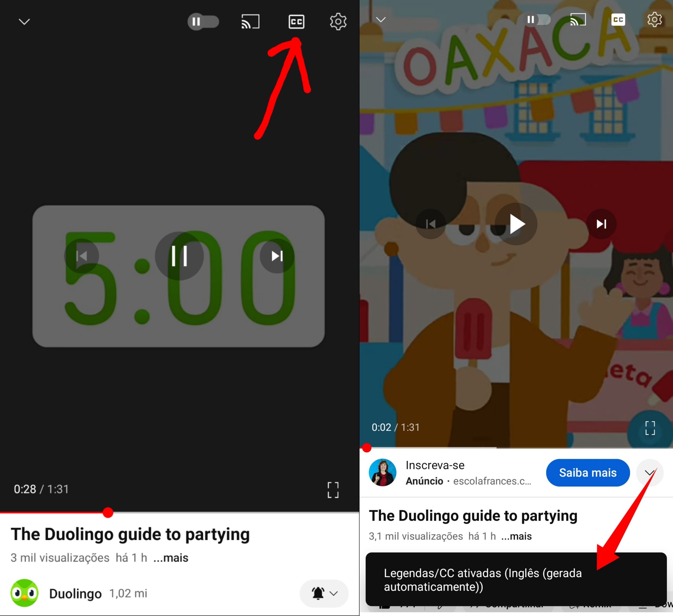Click Saiba mais ad button
This screenshot has width=673, height=616.
coord(588,473)
